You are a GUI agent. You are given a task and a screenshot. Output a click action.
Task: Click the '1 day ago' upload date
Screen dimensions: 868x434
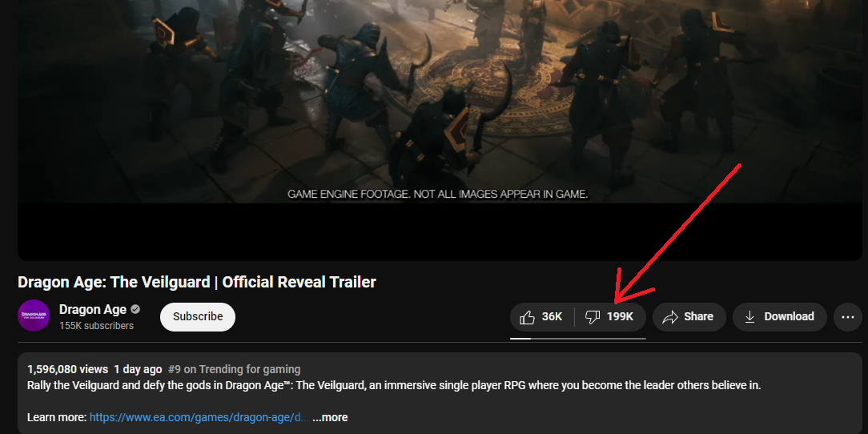point(138,369)
